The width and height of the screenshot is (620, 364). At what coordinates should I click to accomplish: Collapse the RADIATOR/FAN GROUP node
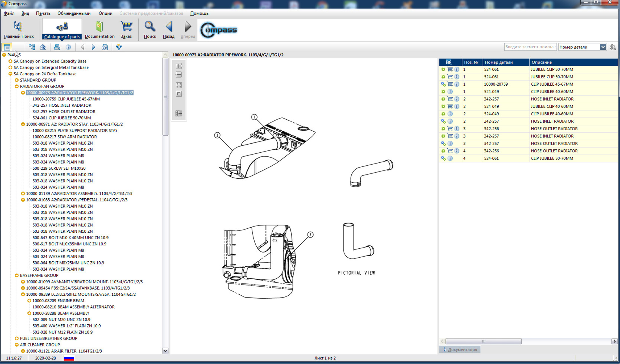pos(16,86)
